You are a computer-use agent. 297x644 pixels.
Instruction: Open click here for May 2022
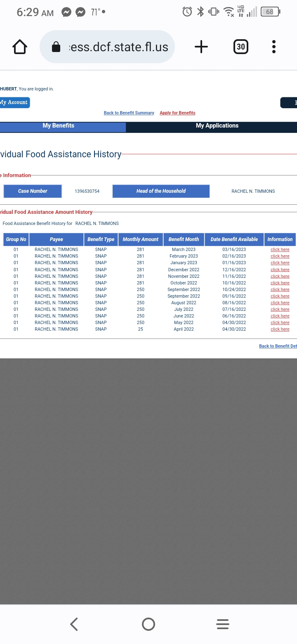click(x=280, y=322)
